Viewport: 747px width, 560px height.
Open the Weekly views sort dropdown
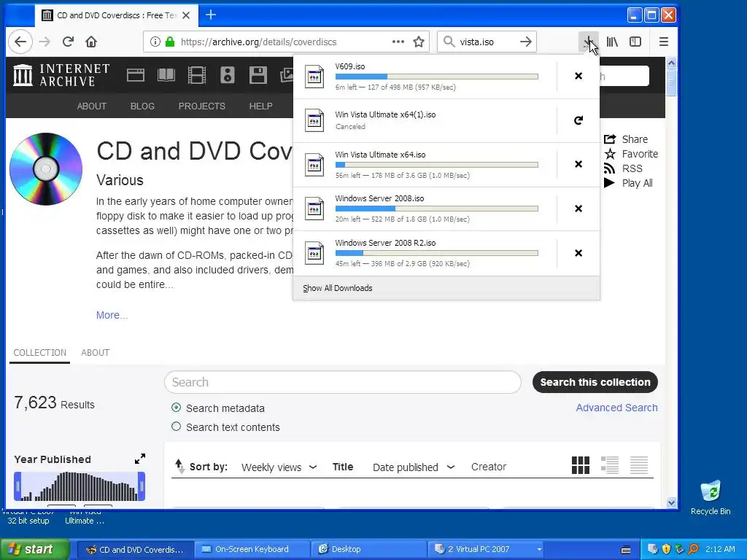[x=279, y=467]
